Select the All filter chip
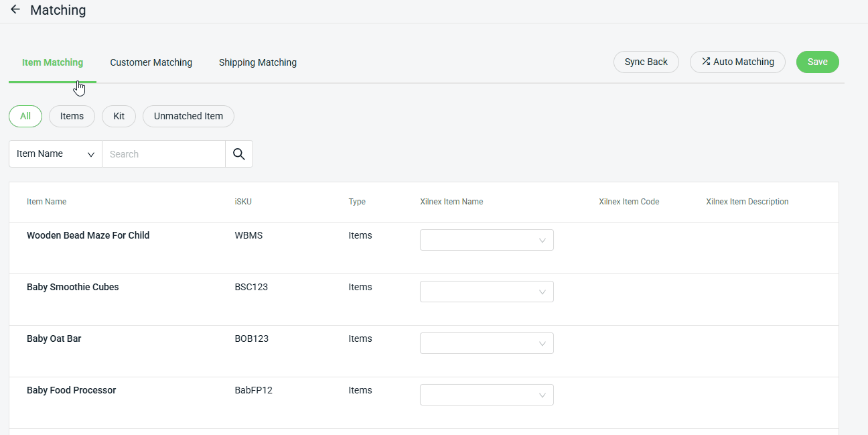 click(x=25, y=116)
